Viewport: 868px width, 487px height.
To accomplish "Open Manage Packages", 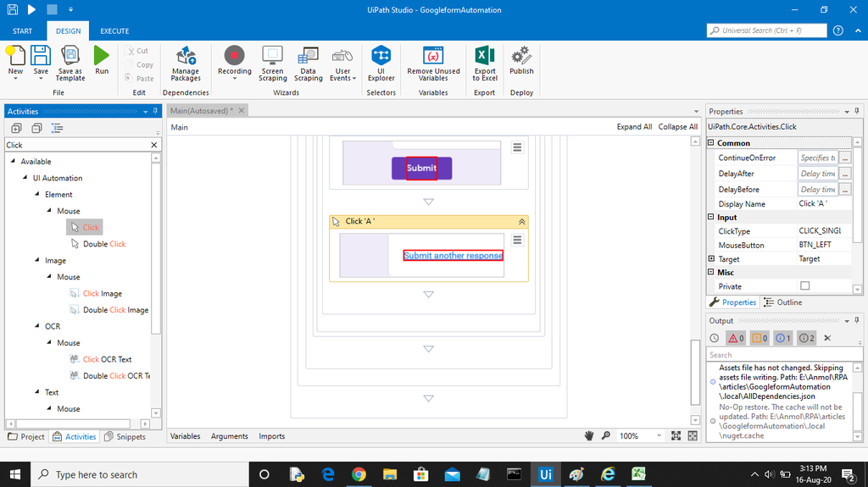I will tap(186, 63).
